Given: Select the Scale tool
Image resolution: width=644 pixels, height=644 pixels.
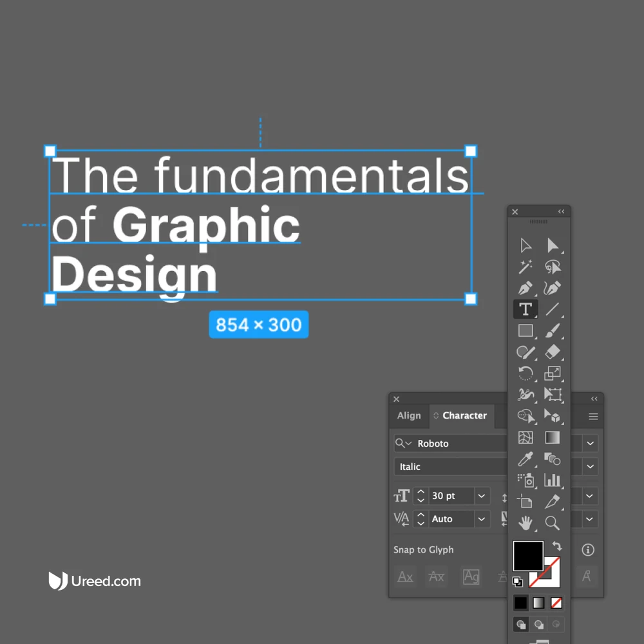Looking at the screenshot, I should tap(553, 374).
